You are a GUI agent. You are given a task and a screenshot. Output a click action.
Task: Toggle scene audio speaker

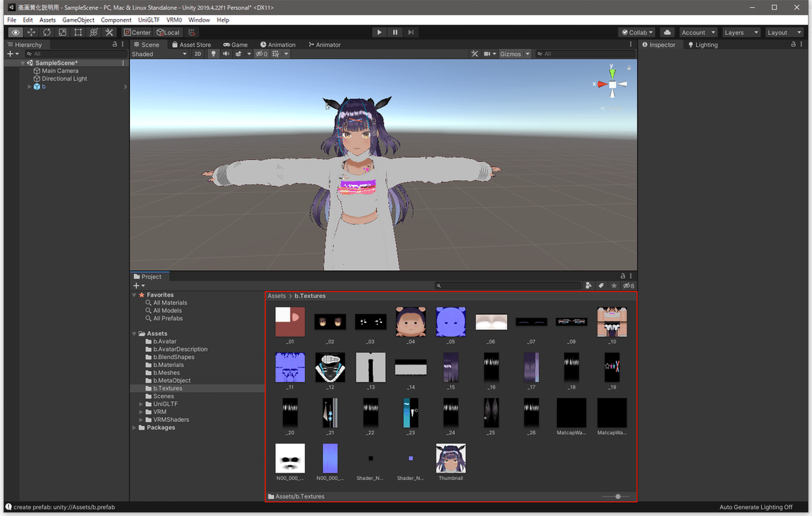226,53
